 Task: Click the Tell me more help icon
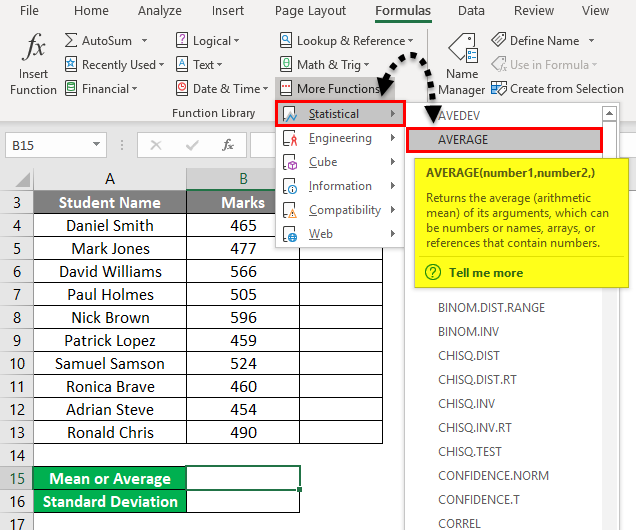point(433,272)
